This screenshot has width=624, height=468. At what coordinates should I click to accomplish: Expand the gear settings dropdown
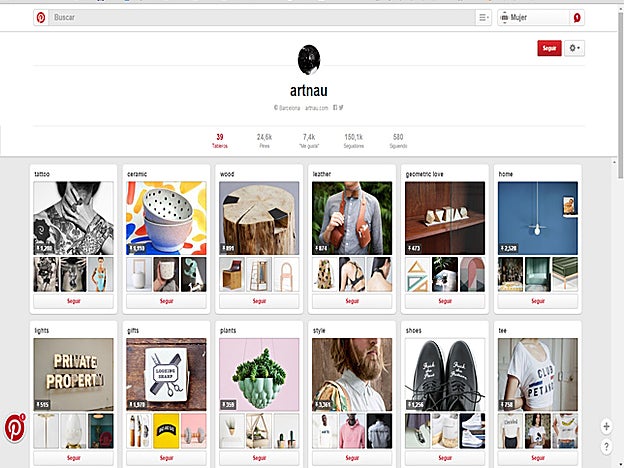click(x=575, y=48)
